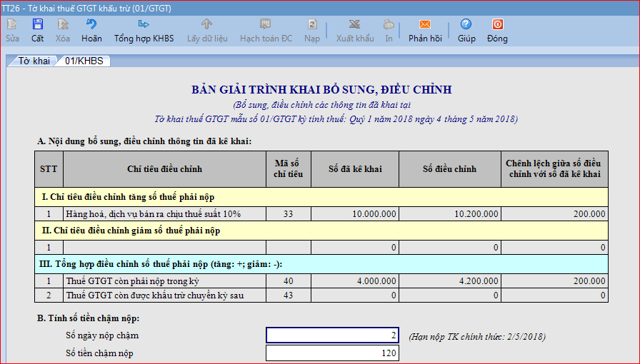640x364 pixels.
Task: Undo changes with the Hoãn icon
Action: [91, 24]
